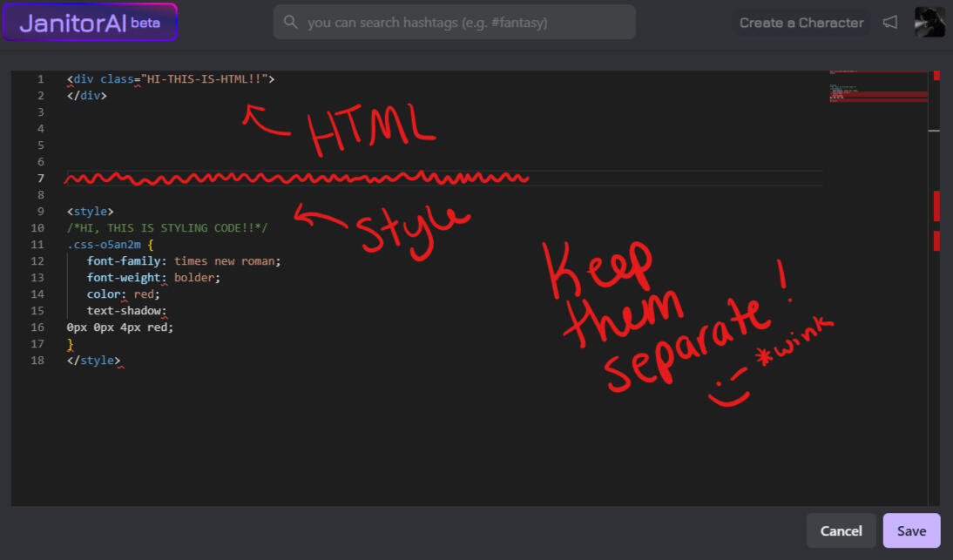Viewport: 953px width, 560px height.
Task: Click the search magnifier icon
Action: tap(290, 22)
